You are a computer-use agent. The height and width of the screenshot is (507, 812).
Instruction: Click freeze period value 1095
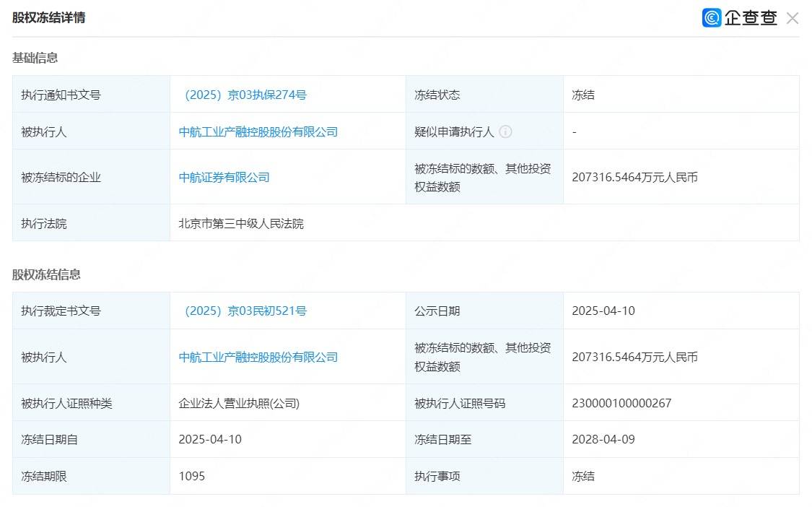click(191, 477)
